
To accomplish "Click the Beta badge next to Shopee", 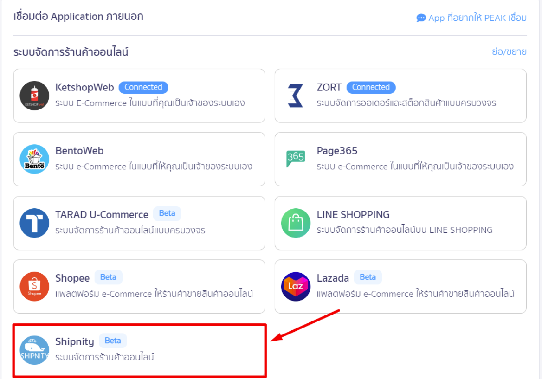I will [108, 277].
